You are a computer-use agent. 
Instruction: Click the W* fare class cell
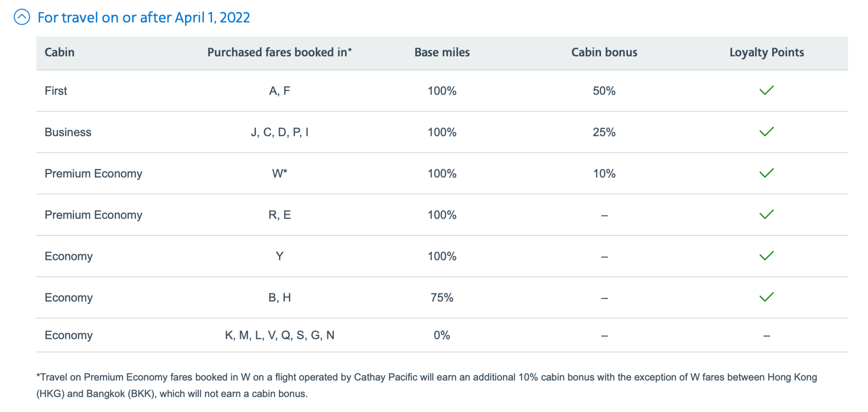click(279, 173)
